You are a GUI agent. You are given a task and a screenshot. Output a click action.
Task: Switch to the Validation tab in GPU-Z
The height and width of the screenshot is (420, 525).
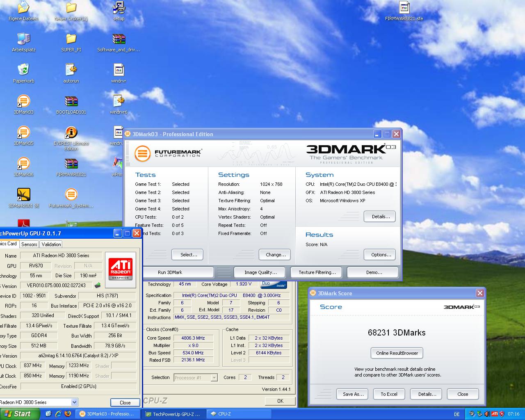tap(51, 244)
